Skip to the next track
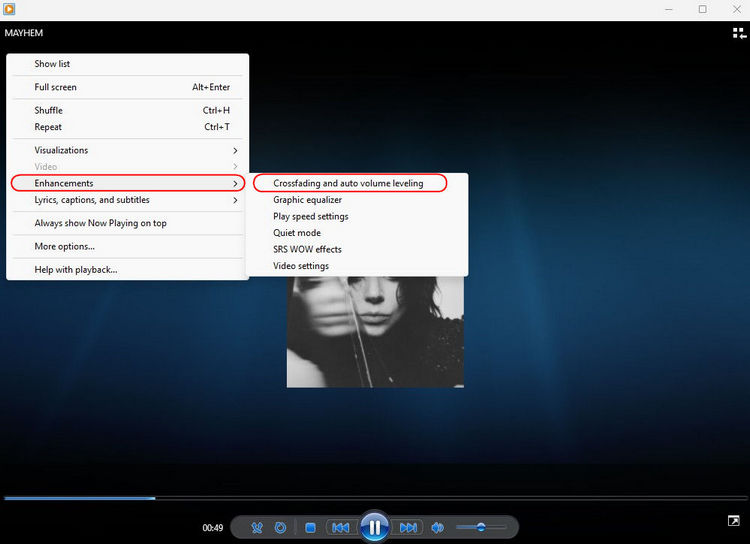The height and width of the screenshot is (544, 750). 408,527
